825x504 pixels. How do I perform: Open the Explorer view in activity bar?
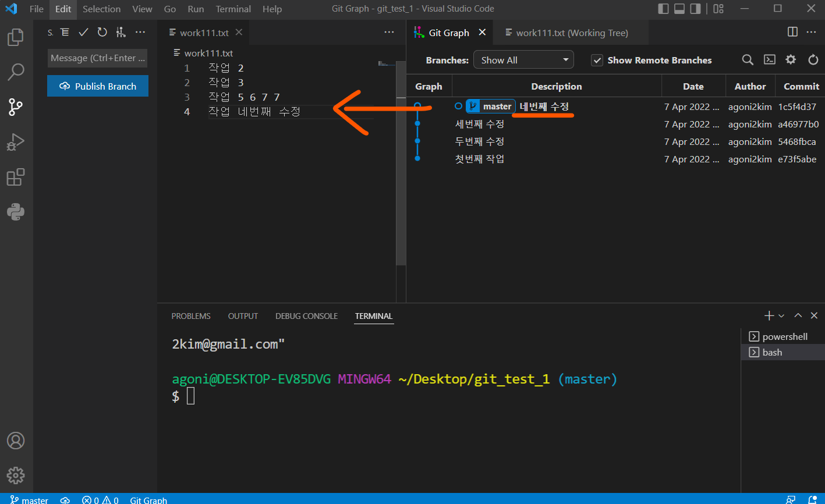pyautogui.click(x=16, y=38)
